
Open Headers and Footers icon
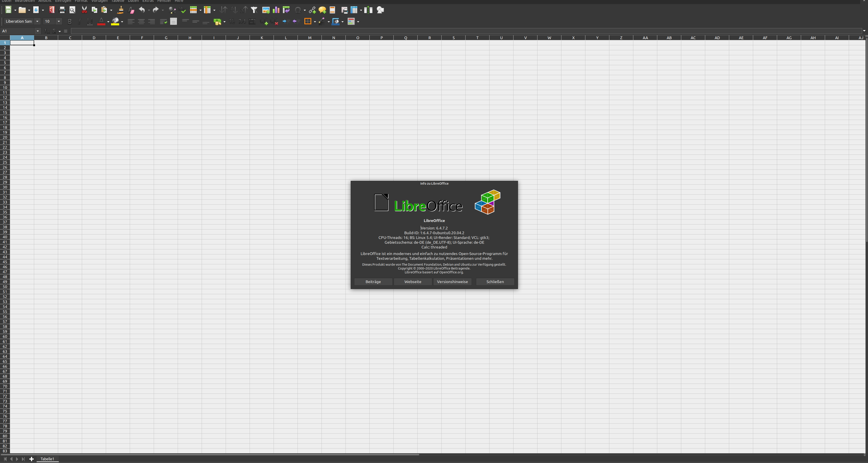click(332, 10)
